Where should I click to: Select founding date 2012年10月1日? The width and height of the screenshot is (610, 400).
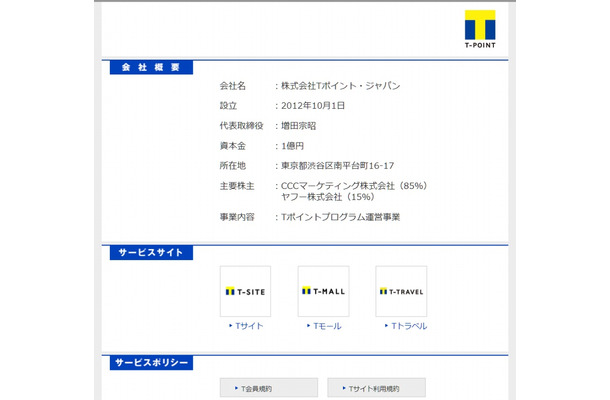(313, 106)
